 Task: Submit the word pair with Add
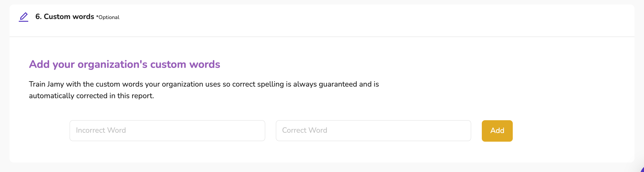(x=497, y=131)
